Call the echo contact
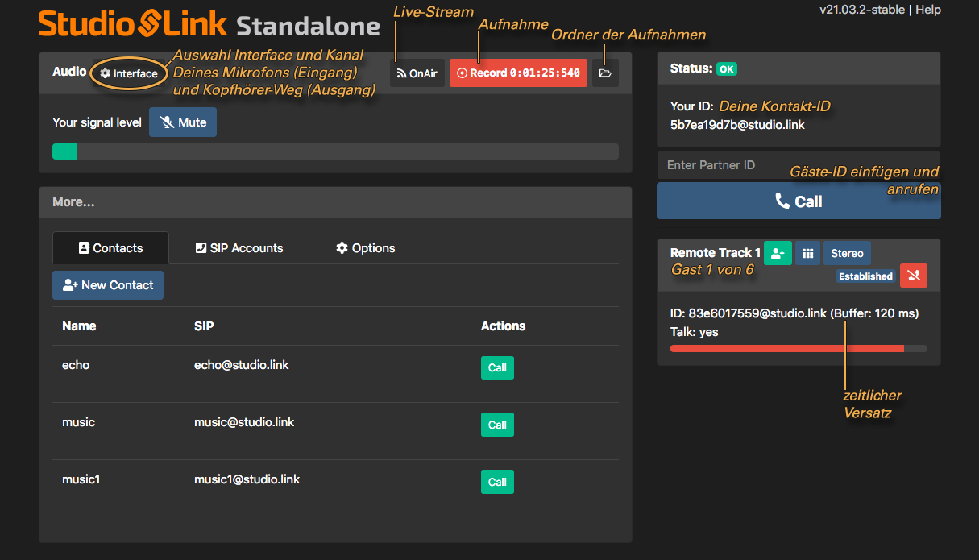Screen dimensions: 979x560 click(497, 367)
